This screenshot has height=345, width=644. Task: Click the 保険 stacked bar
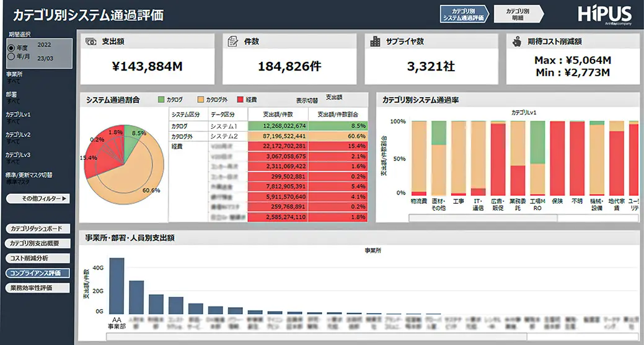pyautogui.click(x=557, y=158)
